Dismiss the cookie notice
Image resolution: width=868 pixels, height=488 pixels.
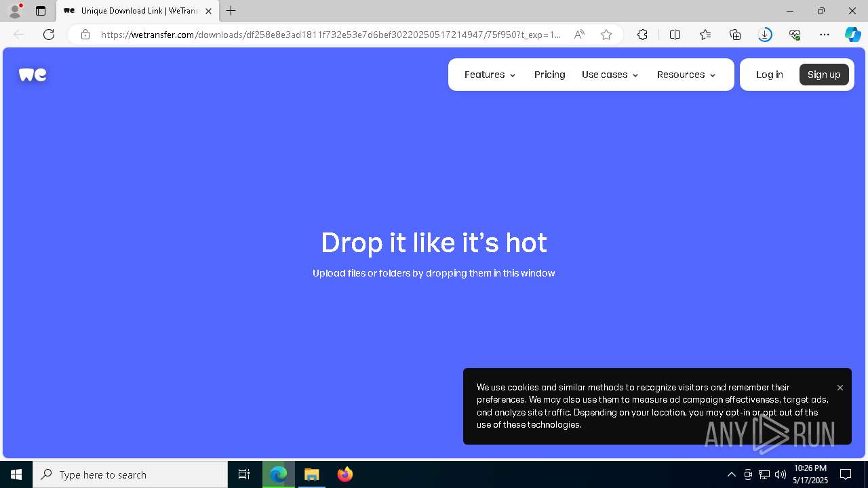[x=840, y=388]
